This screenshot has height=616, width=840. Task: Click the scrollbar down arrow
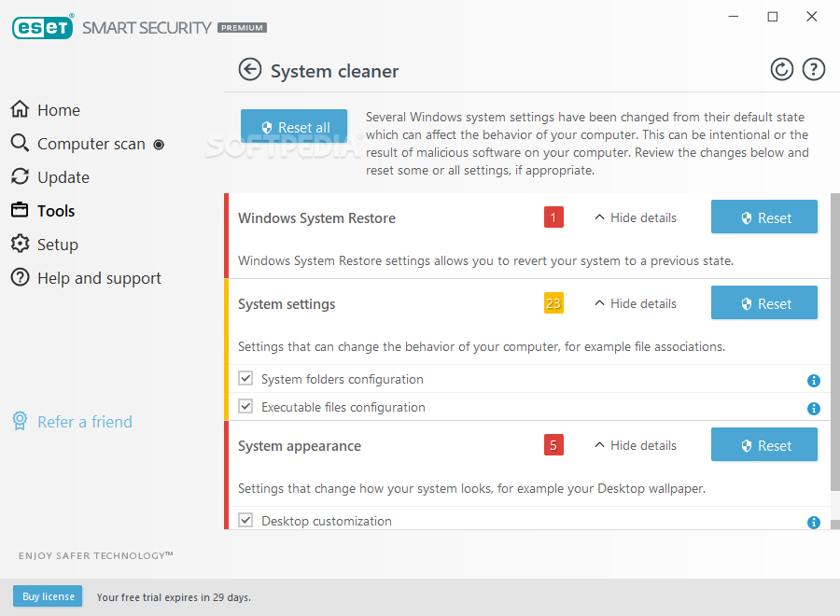(834, 525)
